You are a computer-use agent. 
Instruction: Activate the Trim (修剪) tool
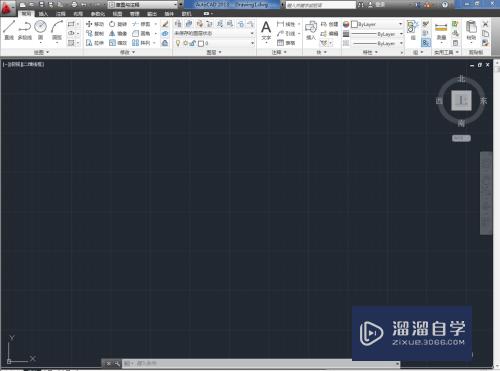click(x=141, y=24)
